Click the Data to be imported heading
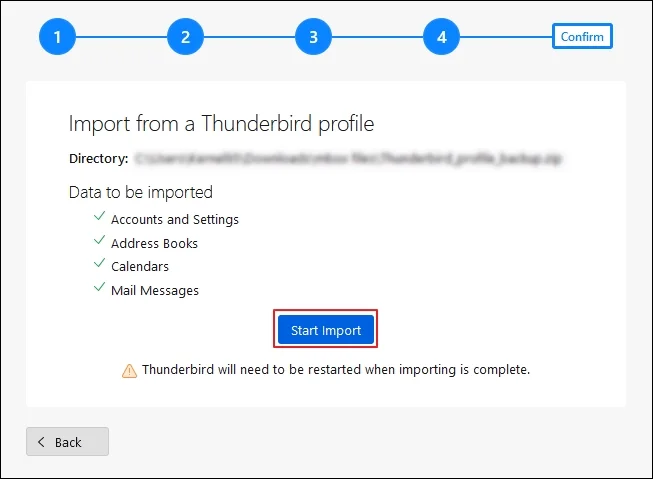This screenshot has height=479, width=653. [x=141, y=192]
